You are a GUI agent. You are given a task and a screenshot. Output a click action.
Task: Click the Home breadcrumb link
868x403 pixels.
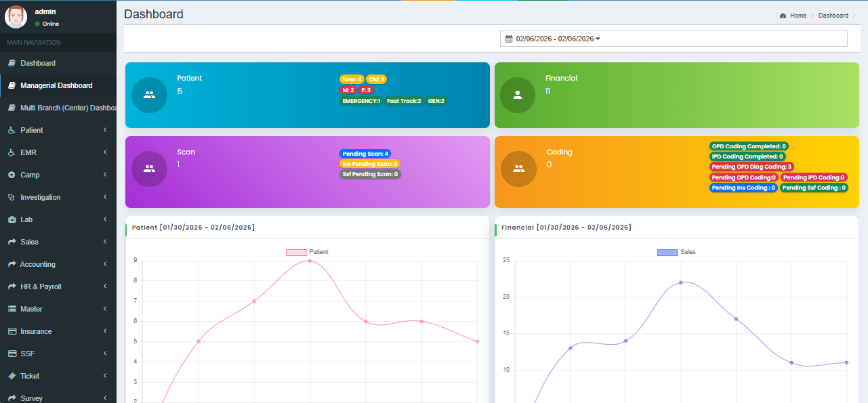coord(798,16)
